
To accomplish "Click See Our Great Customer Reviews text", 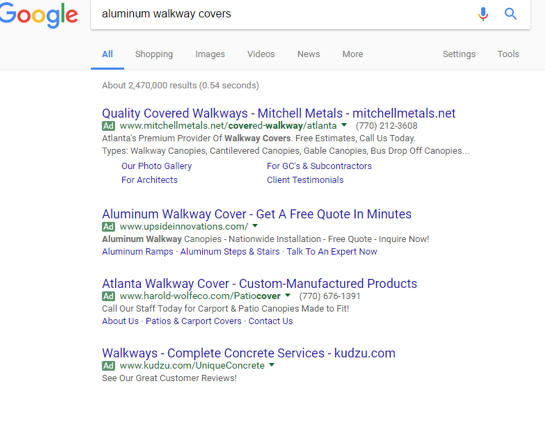I will [x=169, y=378].
